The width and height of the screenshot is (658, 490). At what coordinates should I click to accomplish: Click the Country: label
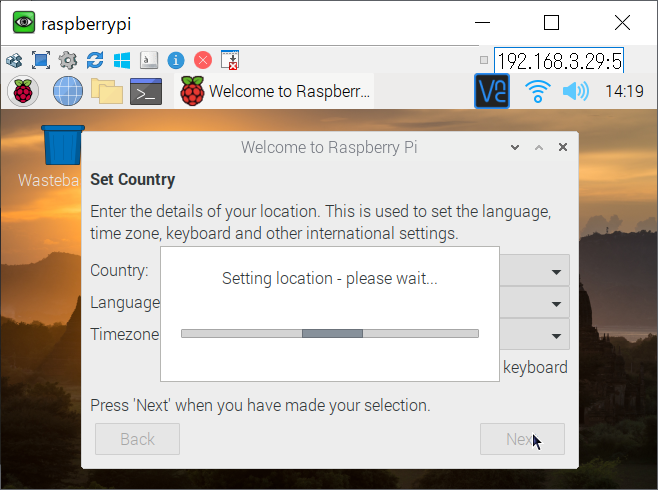pos(119,271)
